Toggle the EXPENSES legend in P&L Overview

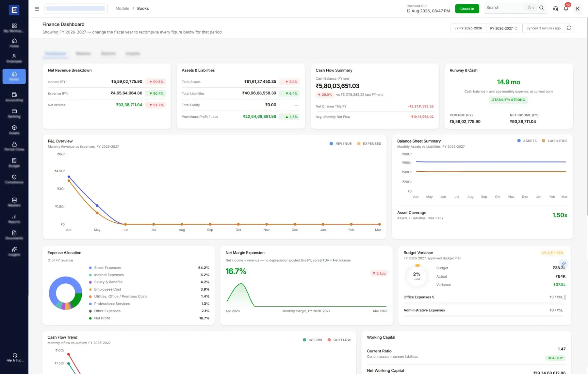369,144
